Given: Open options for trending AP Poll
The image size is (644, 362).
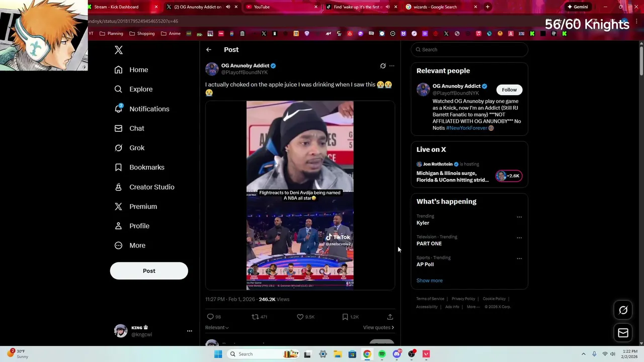Looking at the screenshot, I should coord(519,258).
